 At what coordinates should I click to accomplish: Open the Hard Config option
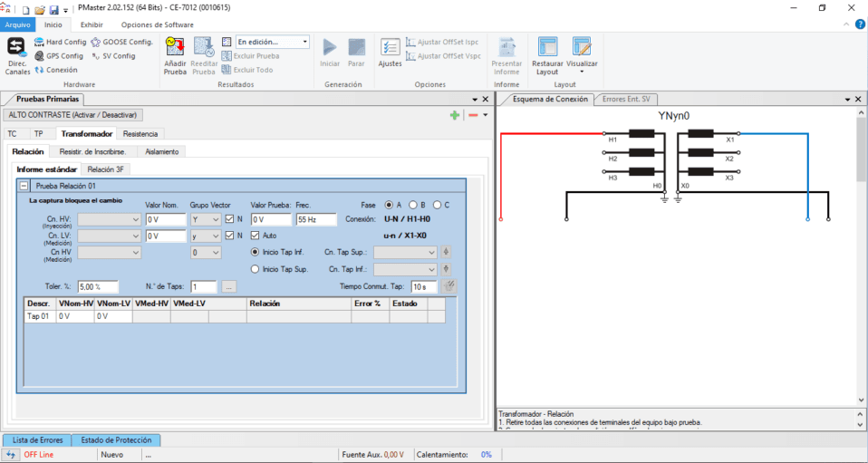61,42
